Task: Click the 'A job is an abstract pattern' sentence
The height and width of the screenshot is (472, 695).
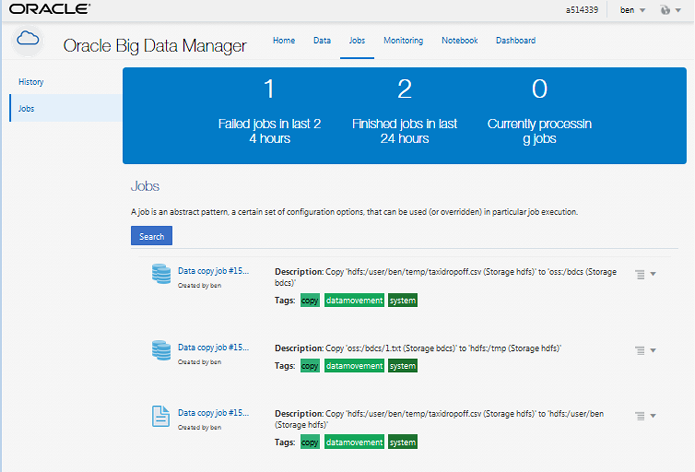Action: tap(354, 212)
